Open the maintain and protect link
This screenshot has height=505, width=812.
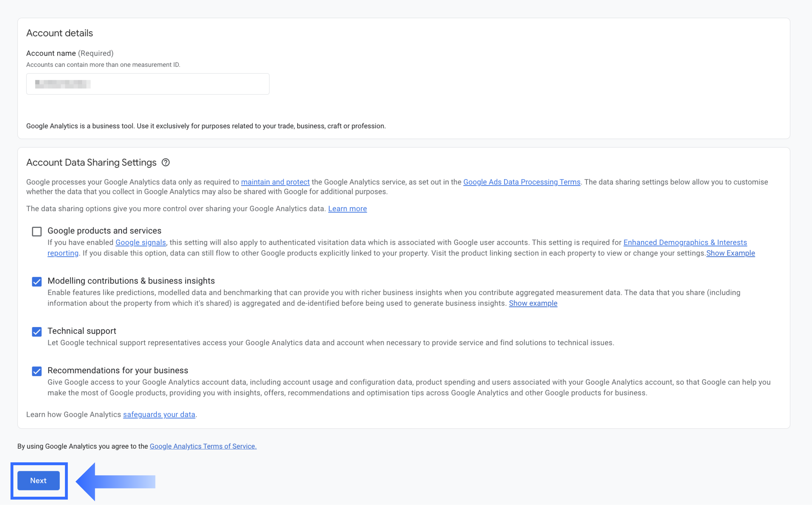click(x=275, y=182)
